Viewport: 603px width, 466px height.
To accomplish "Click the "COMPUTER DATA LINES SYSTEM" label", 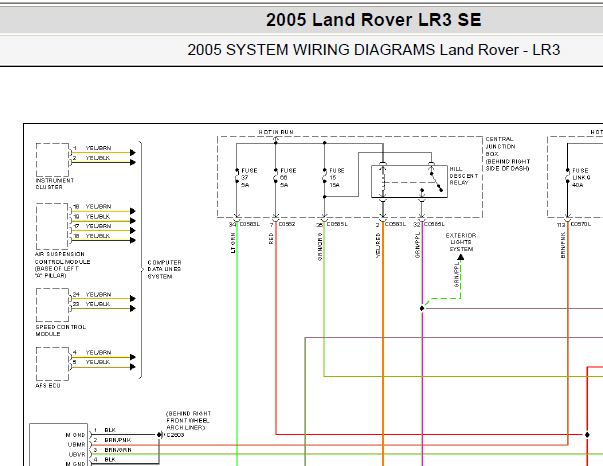I will pyautogui.click(x=164, y=269).
